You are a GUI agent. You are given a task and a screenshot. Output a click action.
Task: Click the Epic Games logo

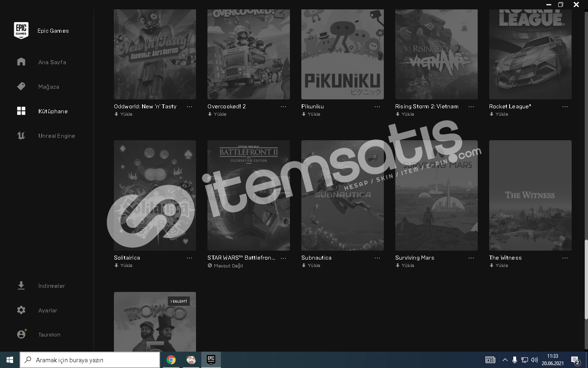(21, 31)
